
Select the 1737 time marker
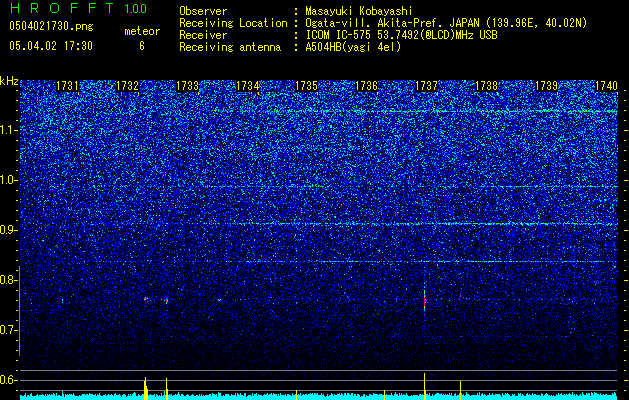click(x=426, y=86)
